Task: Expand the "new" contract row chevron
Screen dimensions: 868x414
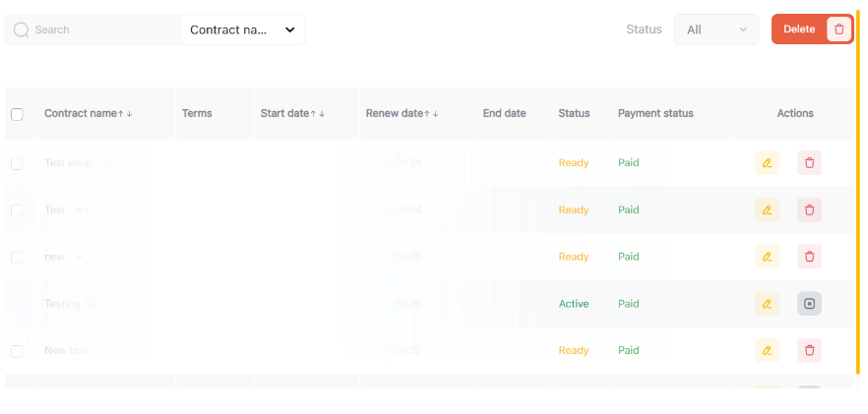Action: point(80,257)
